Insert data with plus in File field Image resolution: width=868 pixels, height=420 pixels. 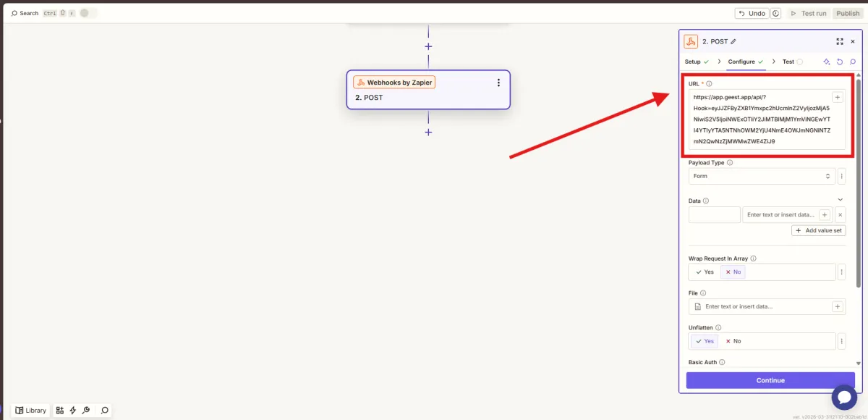(838, 306)
